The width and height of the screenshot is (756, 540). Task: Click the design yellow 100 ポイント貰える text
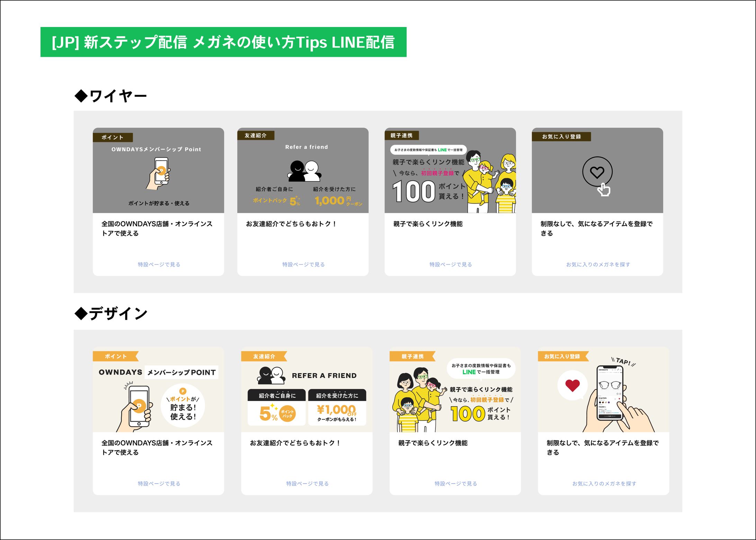click(480, 413)
